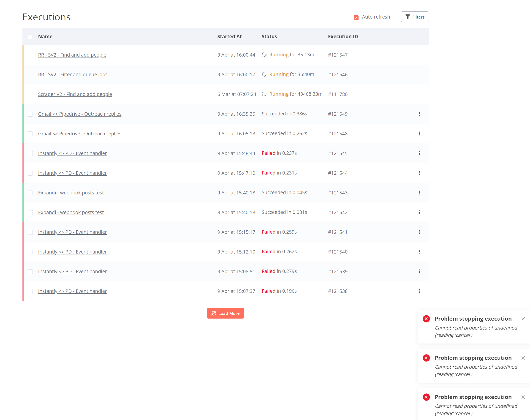Viewport: 530px width, 420px height.
Task: Click the Execution ID column header
Action: click(343, 36)
